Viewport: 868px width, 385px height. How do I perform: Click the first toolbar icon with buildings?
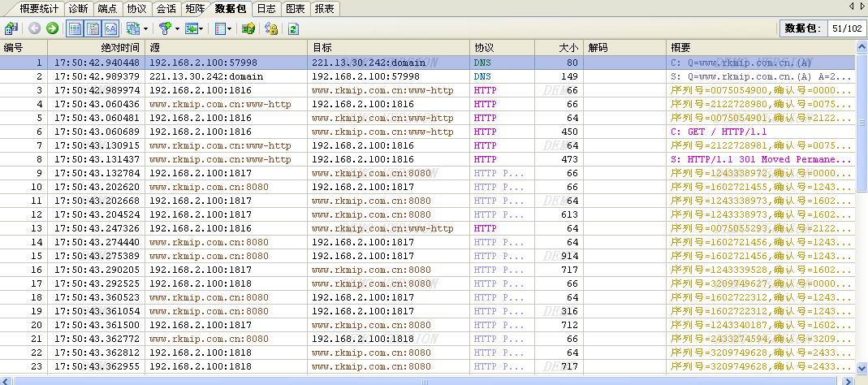[x=11, y=28]
